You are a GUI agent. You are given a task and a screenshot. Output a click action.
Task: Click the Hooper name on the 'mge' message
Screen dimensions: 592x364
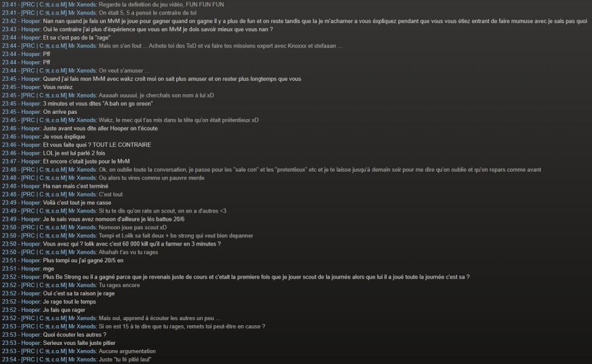point(31,269)
